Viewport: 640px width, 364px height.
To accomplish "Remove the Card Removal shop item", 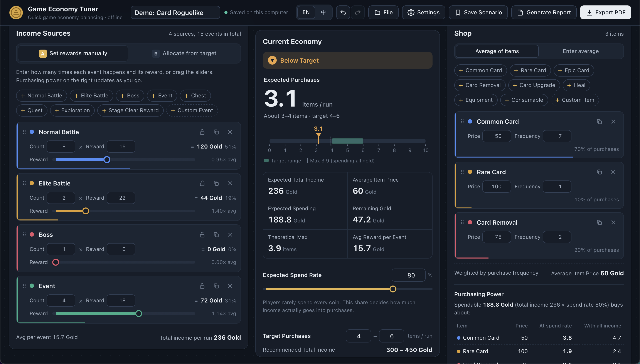I will coord(613,222).
